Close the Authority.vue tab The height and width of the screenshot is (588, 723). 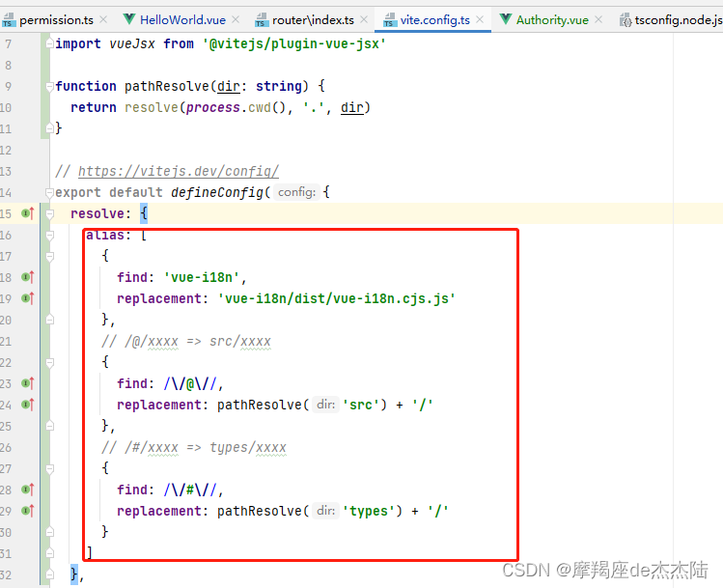598,20
